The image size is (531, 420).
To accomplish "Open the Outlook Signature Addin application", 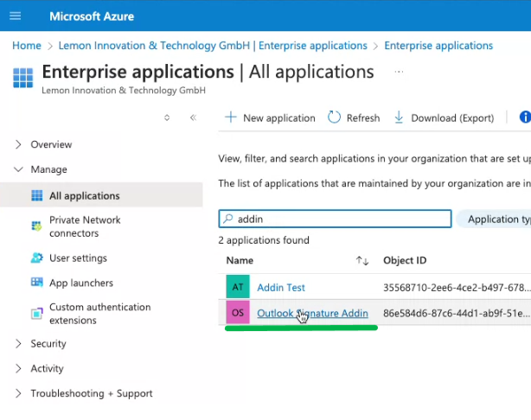I will tap(312, 313).
